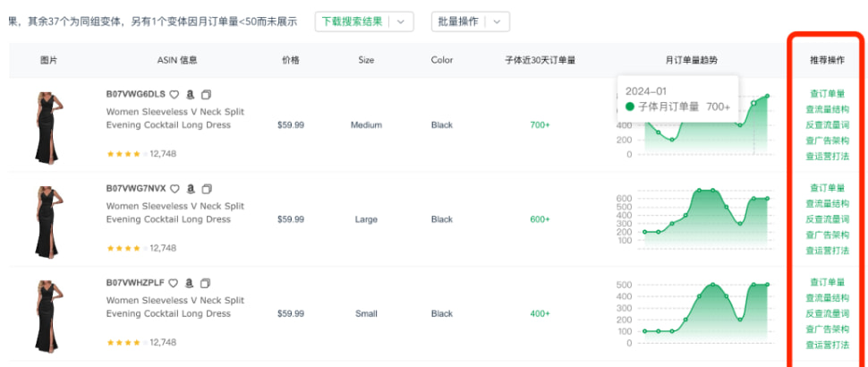Click 查广告架构 for B07VWHZPLF
Screen dimensions: 868x367
[x=827, y=329]
